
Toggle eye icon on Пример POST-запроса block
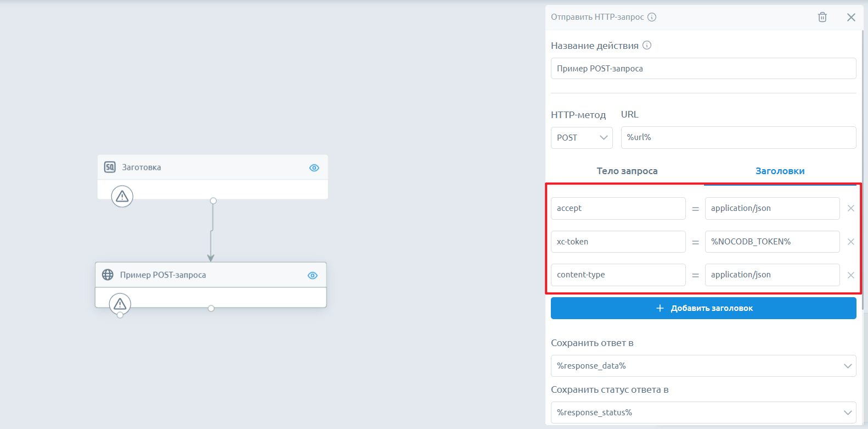point(312,275)
